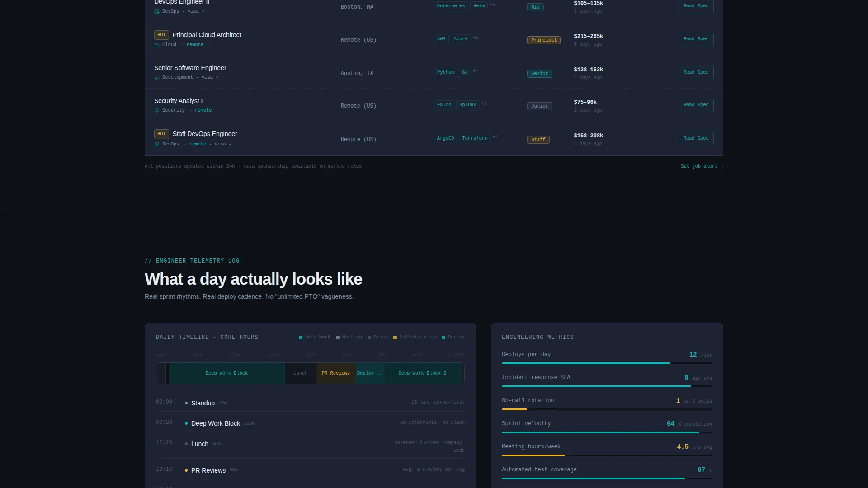Select the Deep Work Block 2 segment
The width and height of the screenshot is (868, 488).
422,373
